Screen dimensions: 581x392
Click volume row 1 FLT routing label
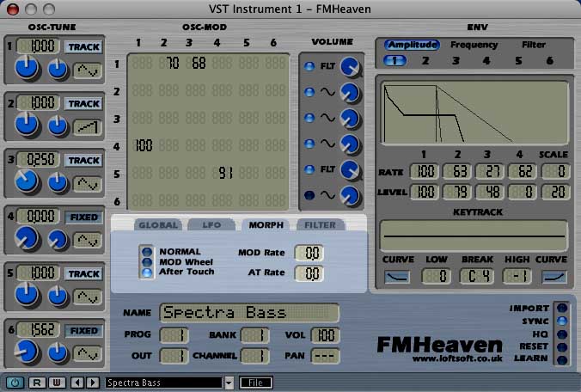(327, 66)
